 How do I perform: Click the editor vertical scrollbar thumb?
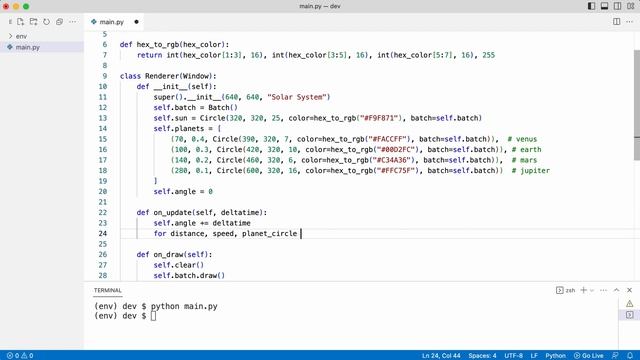[x=637, y=105]
